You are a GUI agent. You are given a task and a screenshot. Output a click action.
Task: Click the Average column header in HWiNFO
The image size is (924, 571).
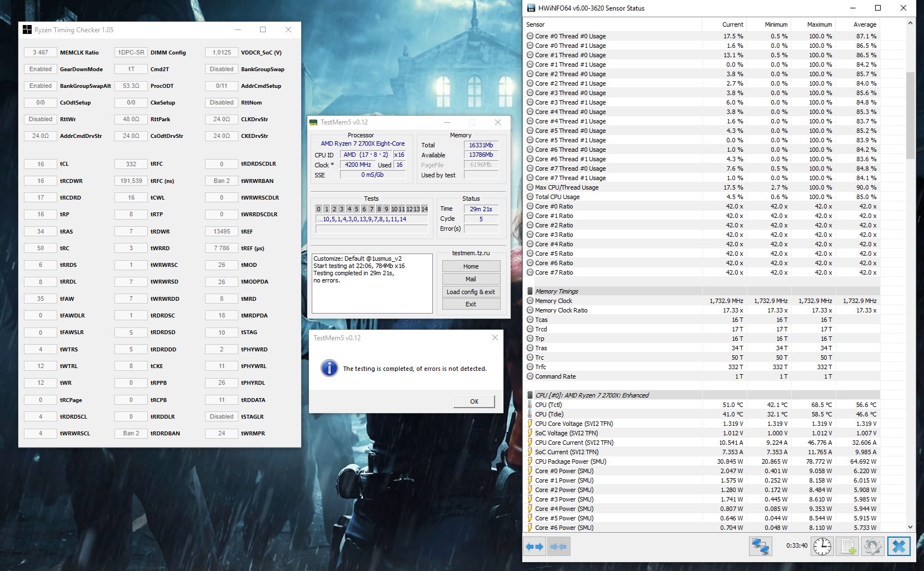(858, 24)
